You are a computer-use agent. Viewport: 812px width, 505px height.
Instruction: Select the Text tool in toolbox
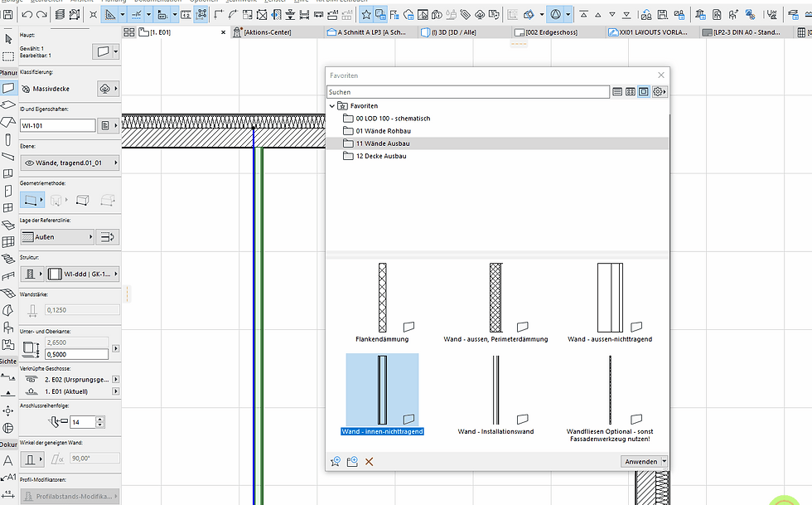pyautogui.click(x=8, y=460)
